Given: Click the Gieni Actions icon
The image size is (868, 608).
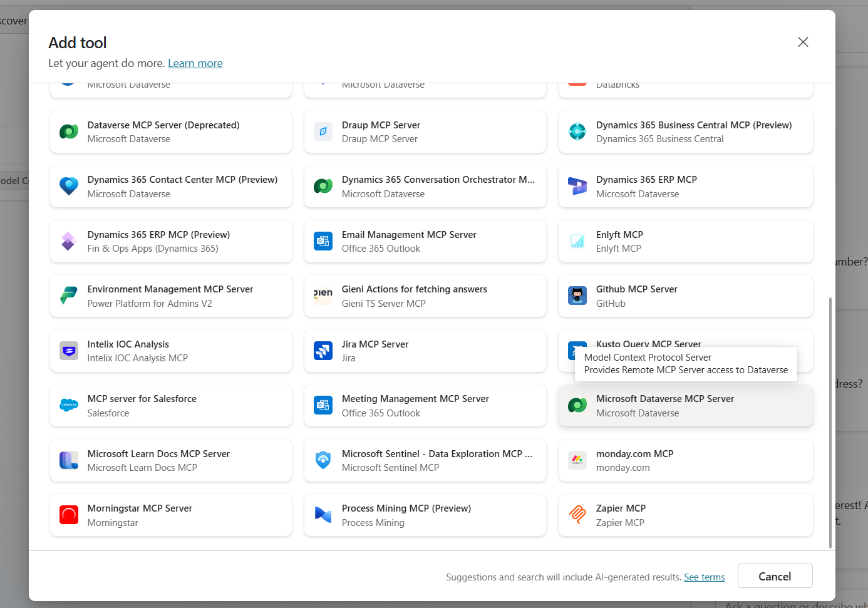Looking at the screenshot, I should pyautogui.click(x=323, y=296).
